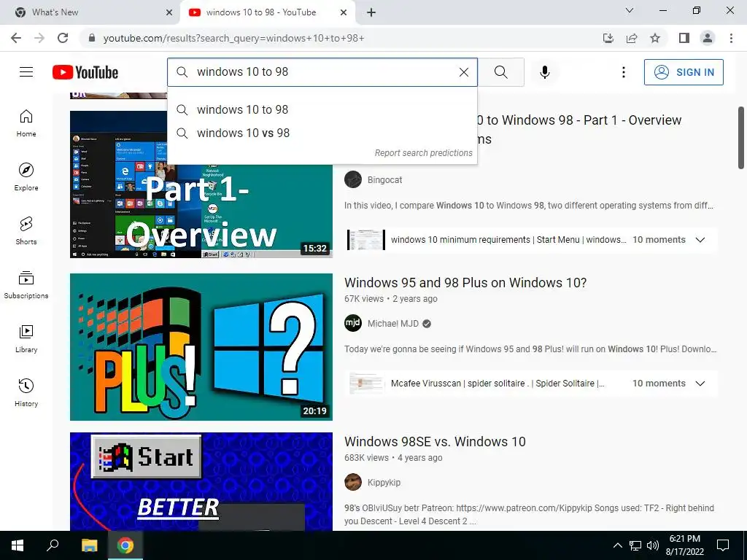Expand the moments chevron for the Michael MJD video
This screenshot has width=747, height=560.
coord(700,384)
